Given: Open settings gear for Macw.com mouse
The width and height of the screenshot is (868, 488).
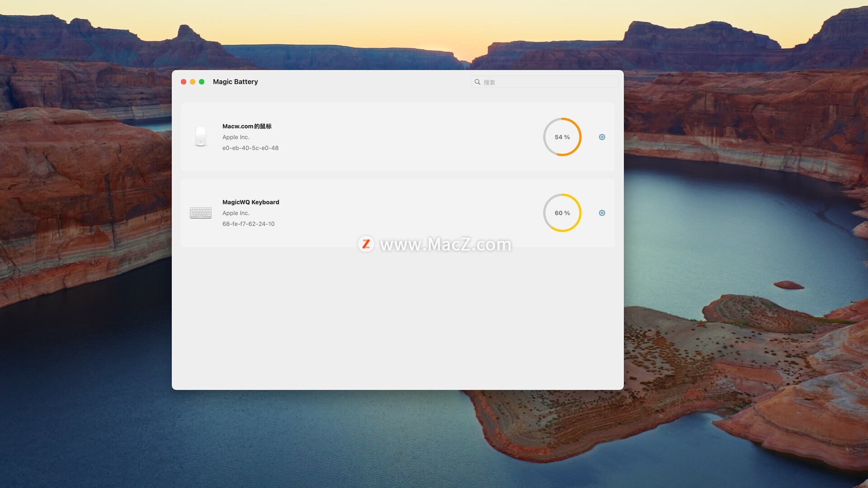Looking at the screenshot, I should tap(602, 137).
